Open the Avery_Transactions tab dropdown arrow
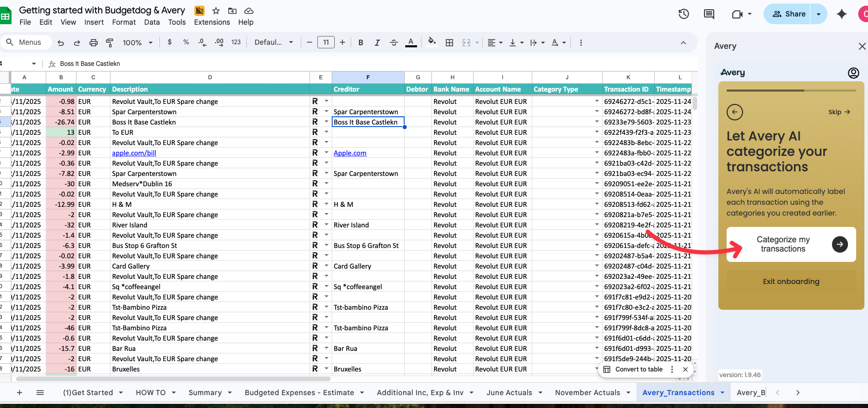This screenshot has height=408, width=868. tap(722, 393)
